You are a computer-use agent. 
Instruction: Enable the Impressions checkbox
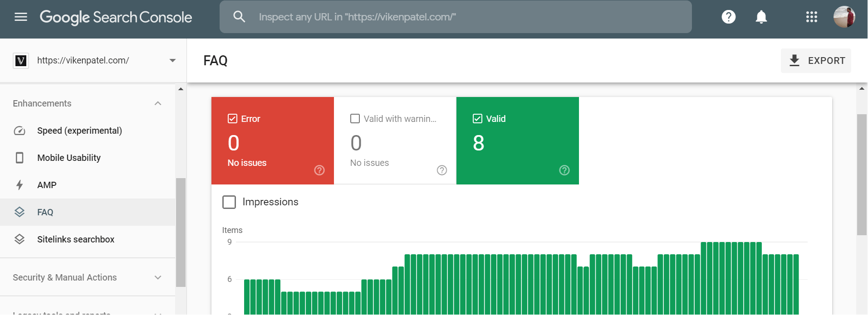(229, 202)
